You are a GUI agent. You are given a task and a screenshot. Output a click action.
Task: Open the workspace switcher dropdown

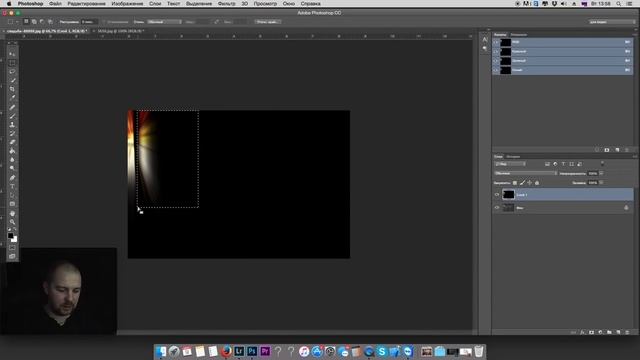point(612,22)
